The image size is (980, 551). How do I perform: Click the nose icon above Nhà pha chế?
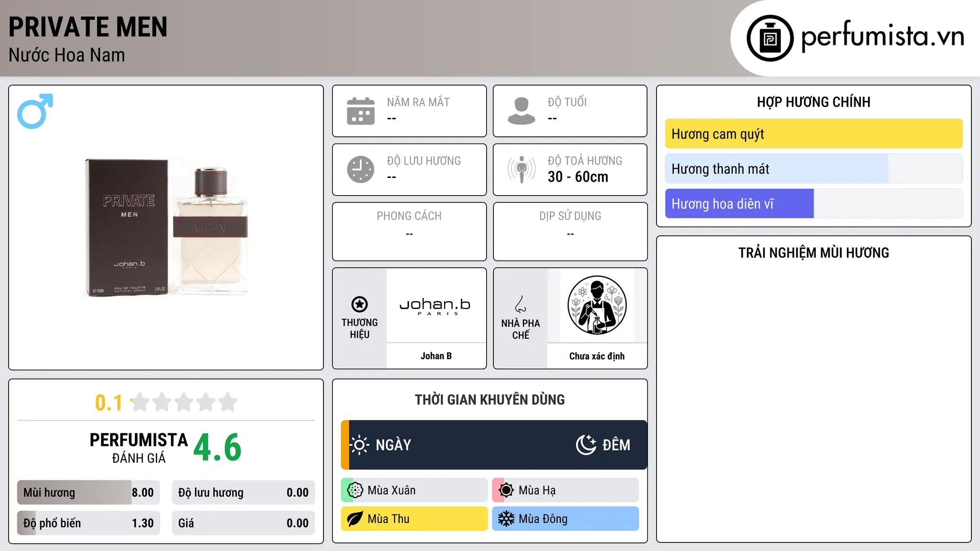click(521, 304)
